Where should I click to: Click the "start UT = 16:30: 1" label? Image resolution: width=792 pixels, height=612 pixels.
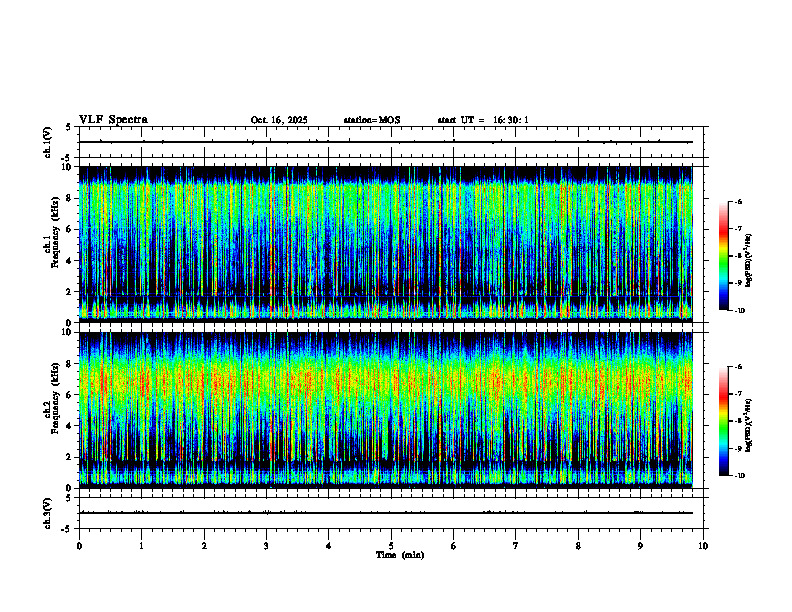[483, 120]
